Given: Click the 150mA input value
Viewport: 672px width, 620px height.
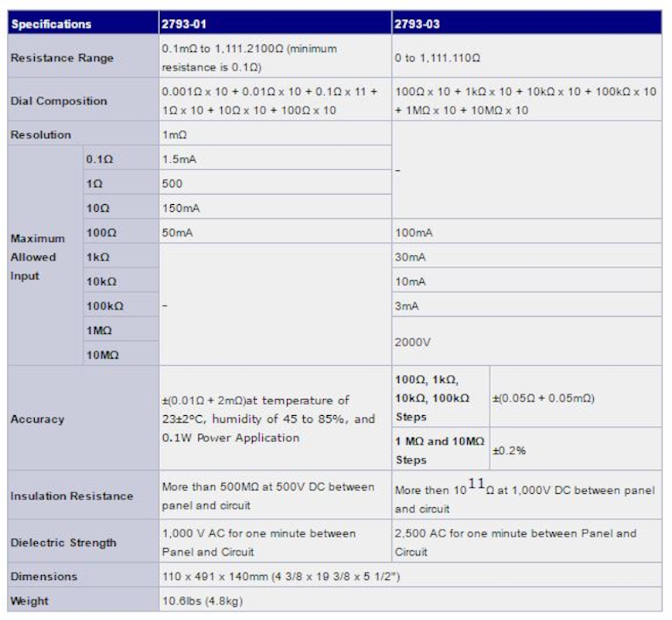Looking at the screenshot, I should click(x=177, y=208).
